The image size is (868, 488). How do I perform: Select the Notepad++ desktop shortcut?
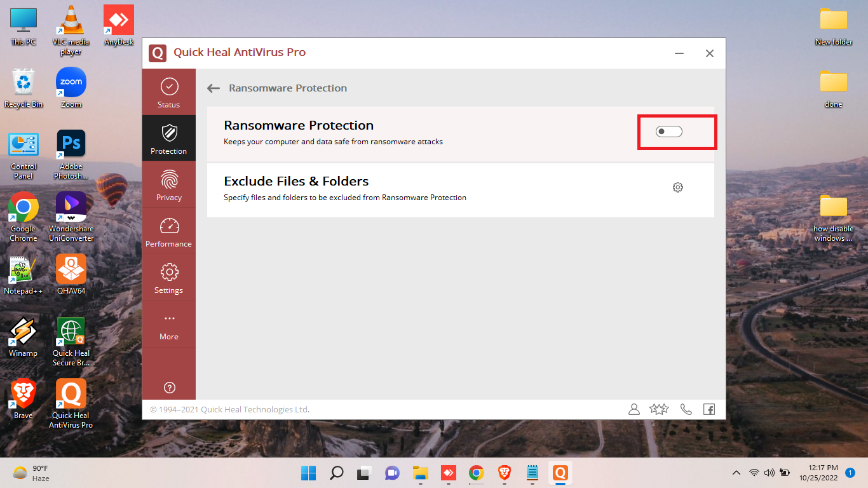coord(24,274)
